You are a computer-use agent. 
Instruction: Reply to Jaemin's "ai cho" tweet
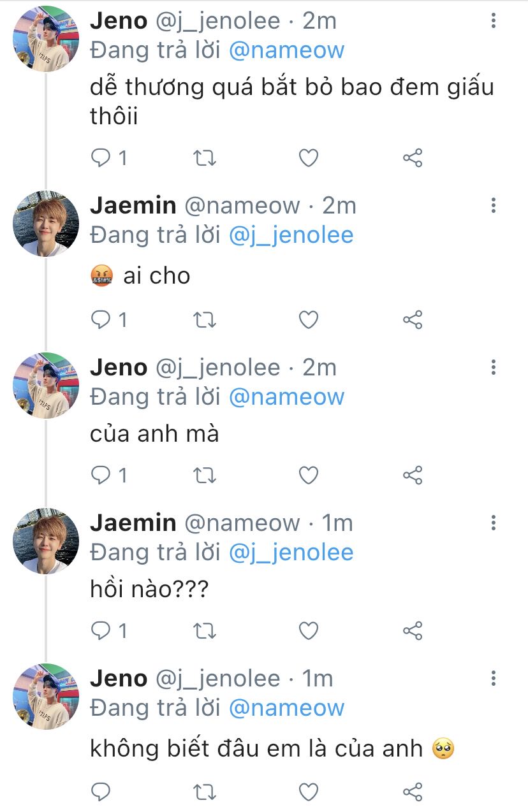(x=101, y=319)
